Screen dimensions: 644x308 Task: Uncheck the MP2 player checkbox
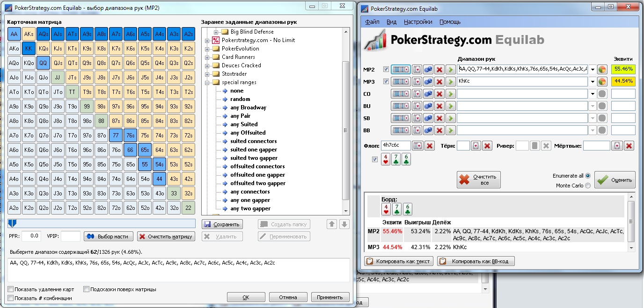click(386, 70)
